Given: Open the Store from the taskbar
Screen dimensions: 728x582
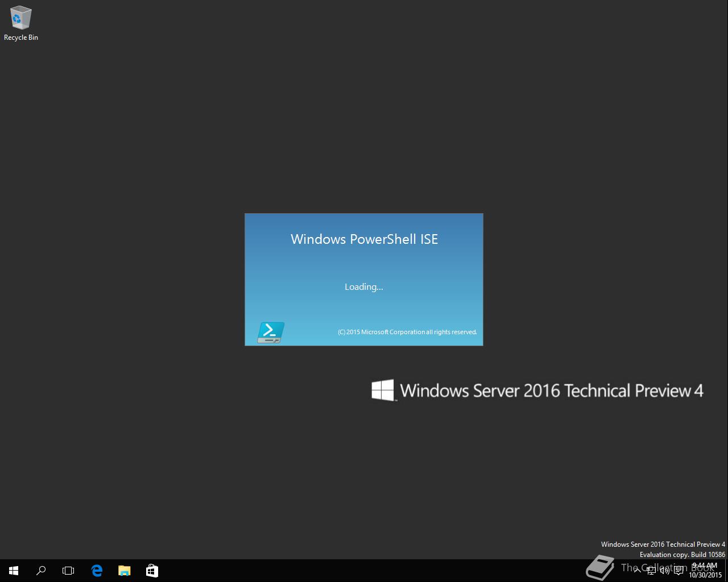Looking at the screenshot, I should (x=152, y=571).
